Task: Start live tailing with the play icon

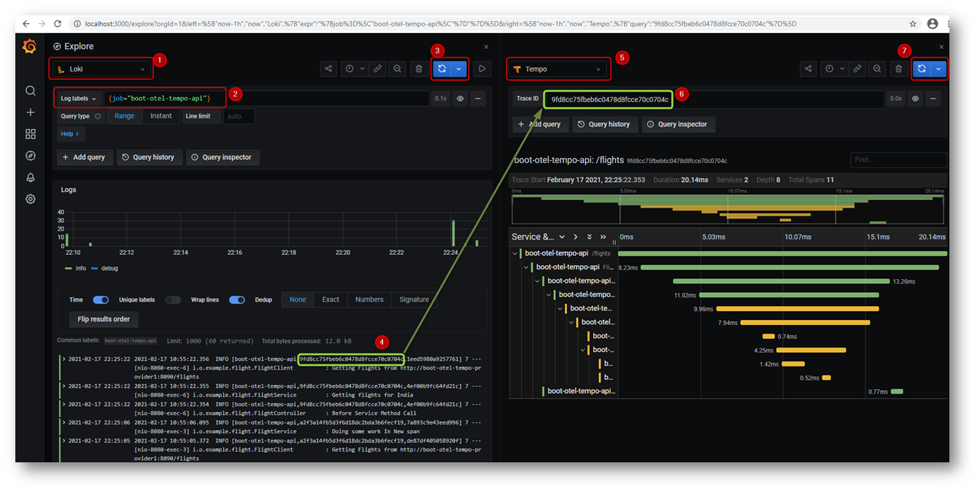Action: pyautogui.click(x=482, y=69)
